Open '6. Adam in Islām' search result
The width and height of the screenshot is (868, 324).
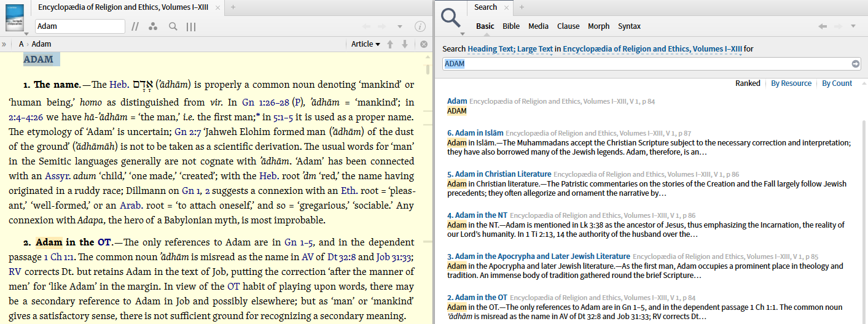pos(475,133)
